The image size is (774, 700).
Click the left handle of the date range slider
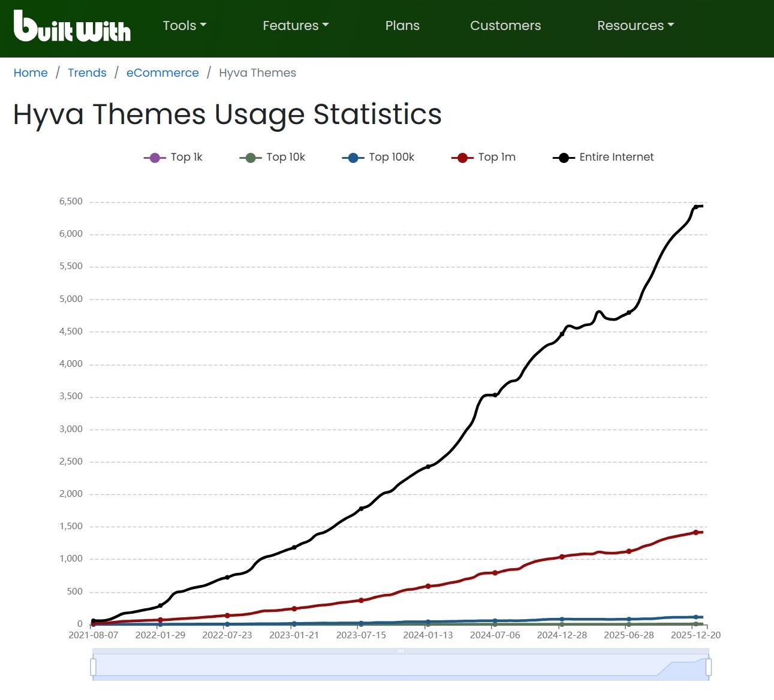93,665
